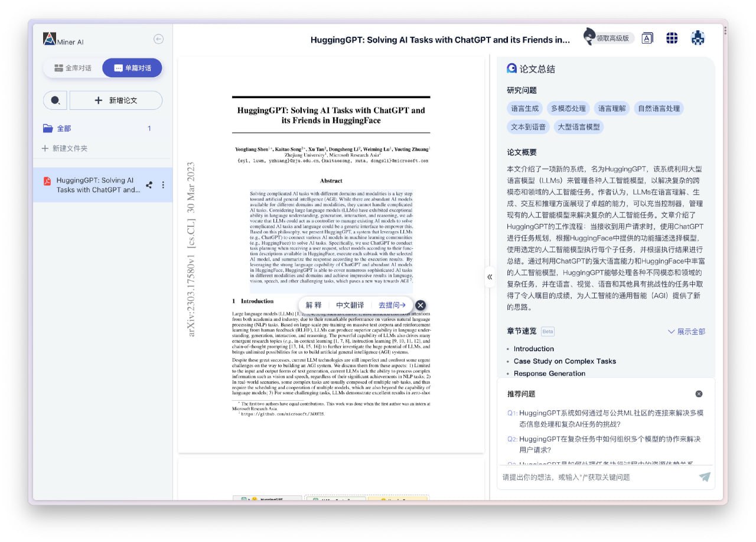The image size is (756, 542).
Task: Click the 论文总结 logo icon
Action: [x=511, y=69]
